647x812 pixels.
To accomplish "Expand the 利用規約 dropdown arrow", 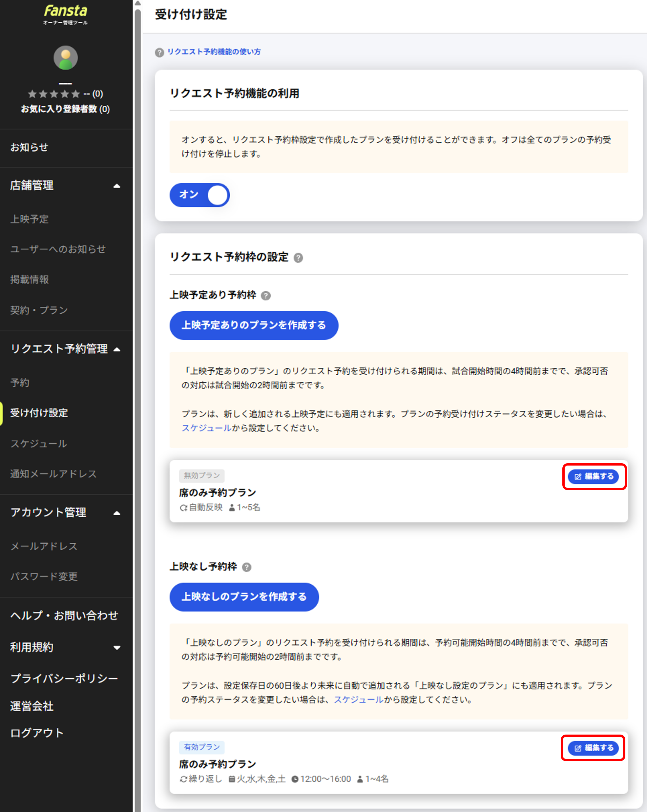I will pyautogui.click(x=117, y=648).
